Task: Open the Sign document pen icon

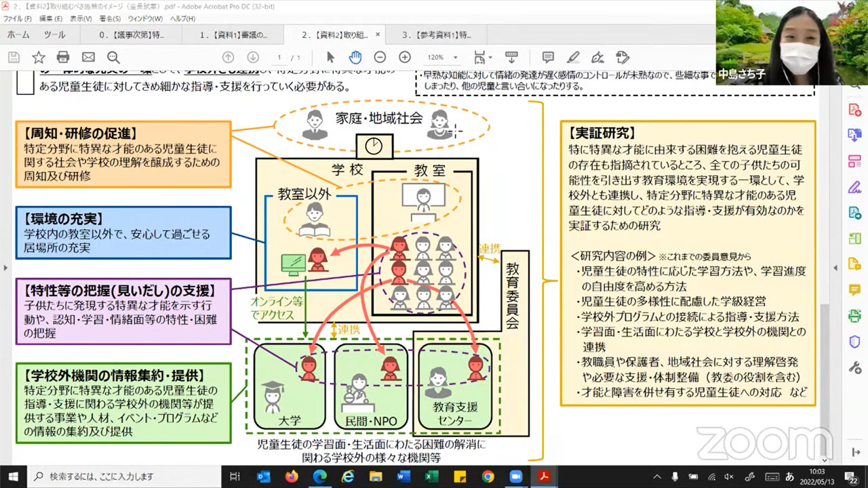Action: [x=597, y=58]
